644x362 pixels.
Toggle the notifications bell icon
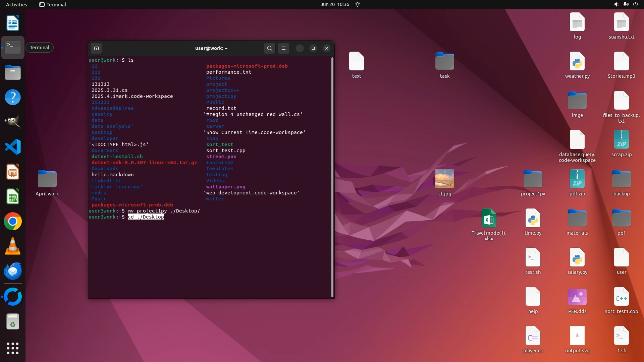tap(358, 4)
